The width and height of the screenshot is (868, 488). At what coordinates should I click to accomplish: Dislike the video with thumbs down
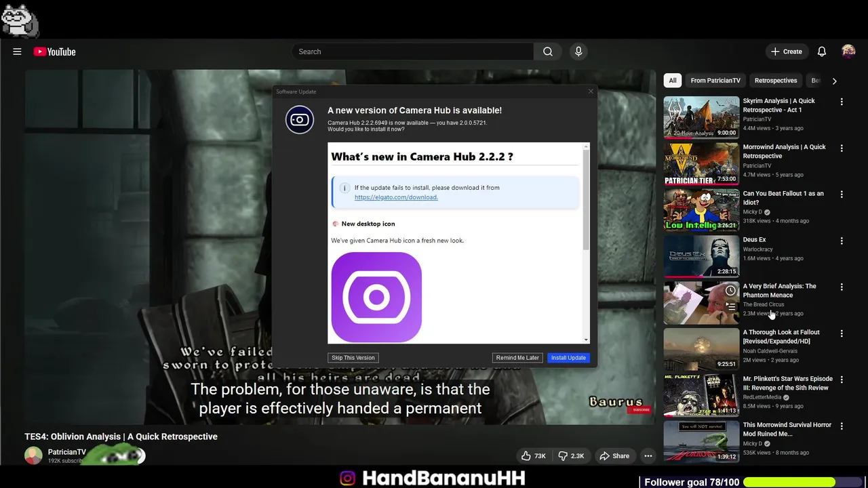571,456
